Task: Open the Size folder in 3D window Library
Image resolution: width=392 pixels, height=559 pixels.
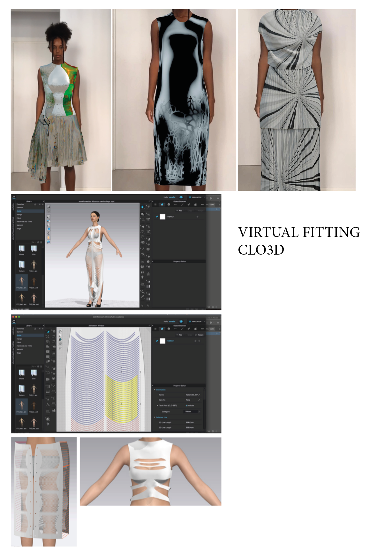Action: (34, 250)
